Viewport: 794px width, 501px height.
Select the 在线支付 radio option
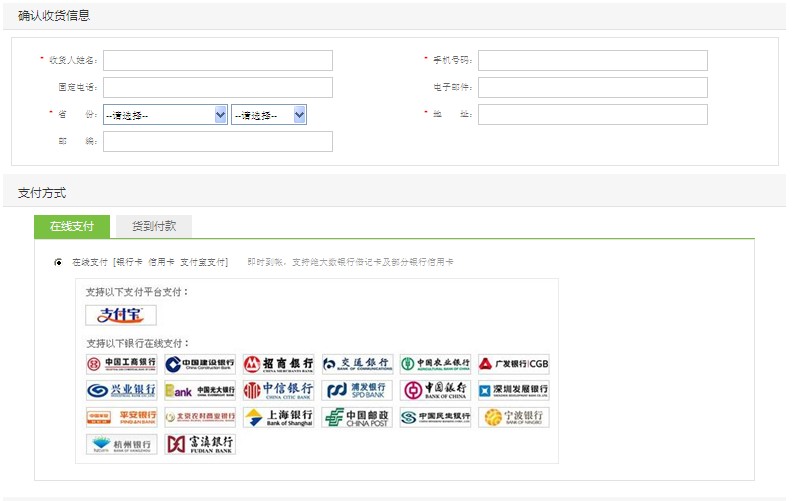point(59,262)
